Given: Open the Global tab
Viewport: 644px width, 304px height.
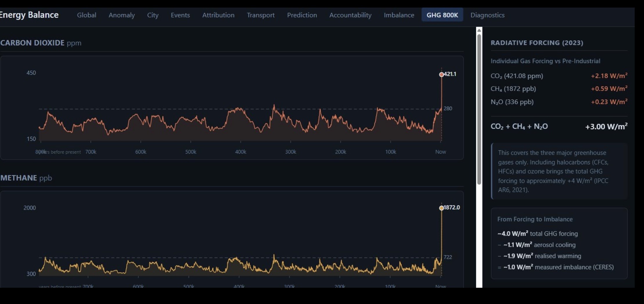Looking at the screenshot, I should click(x=86, y=15).
